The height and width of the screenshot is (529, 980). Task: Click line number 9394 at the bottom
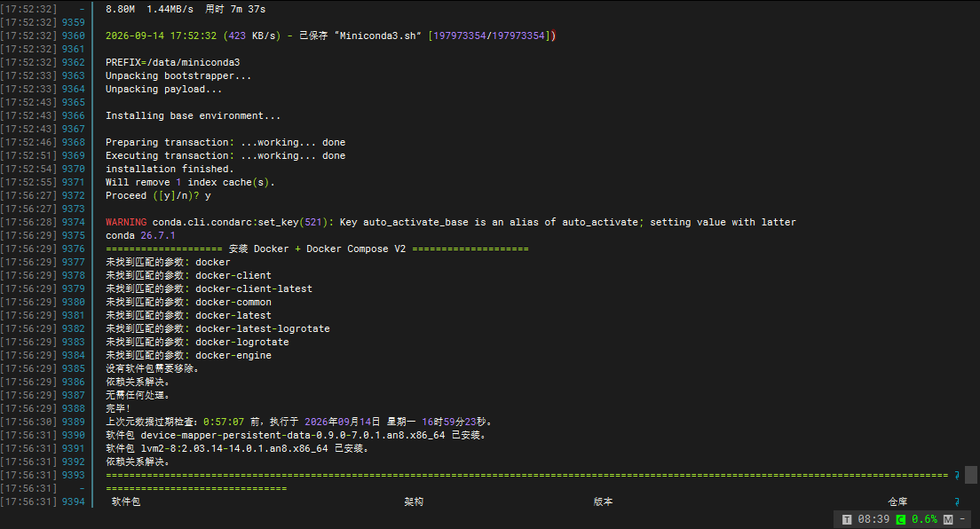pyautogui.click(x=73, y=501)
